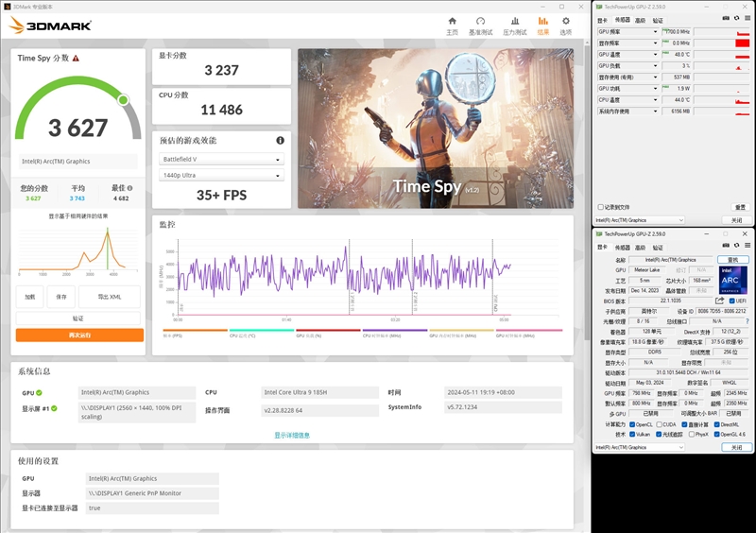Viewport: 756px width, 533px height.
Task: Open the 1440p Ultra resolution dropdown
Action: click(x=221, y=175)
